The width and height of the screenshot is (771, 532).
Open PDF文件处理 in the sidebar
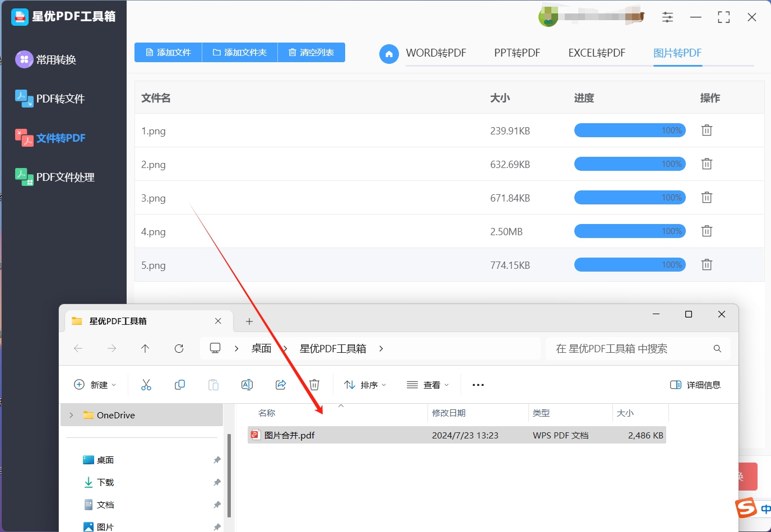[x=55, y=177]
